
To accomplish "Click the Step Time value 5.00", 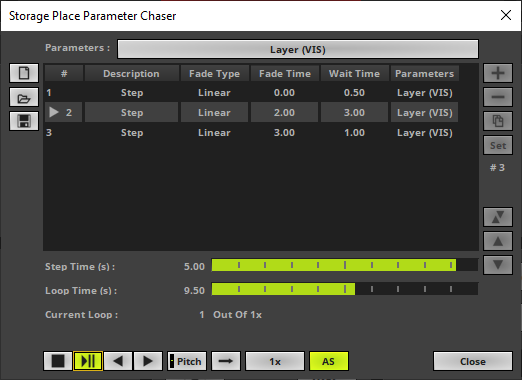I will pos(194,267).
